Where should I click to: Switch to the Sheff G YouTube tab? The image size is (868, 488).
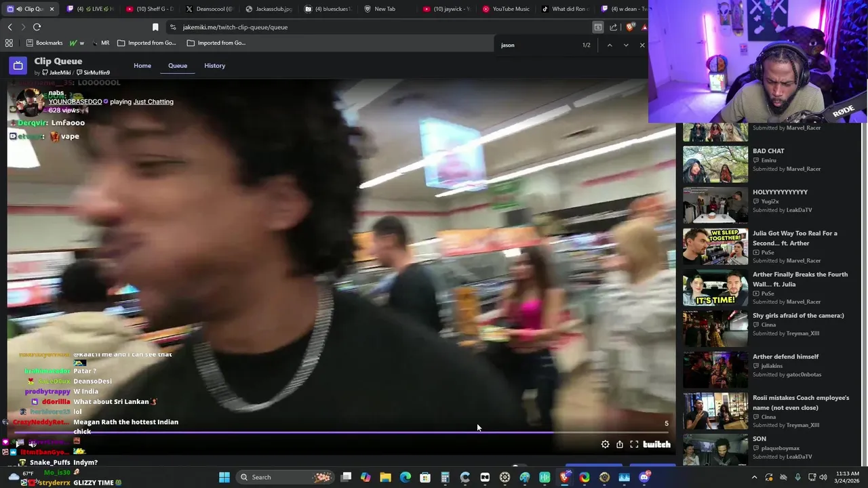(149, 9)
